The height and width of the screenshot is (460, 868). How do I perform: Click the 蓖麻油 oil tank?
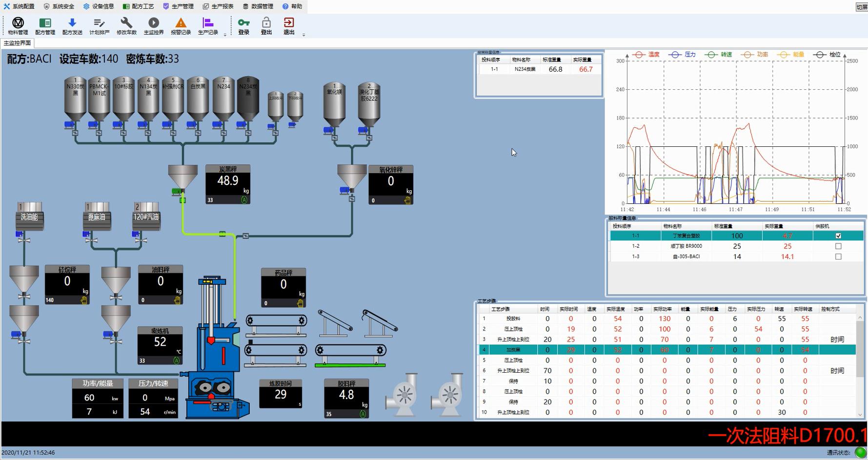coord(97,217)
